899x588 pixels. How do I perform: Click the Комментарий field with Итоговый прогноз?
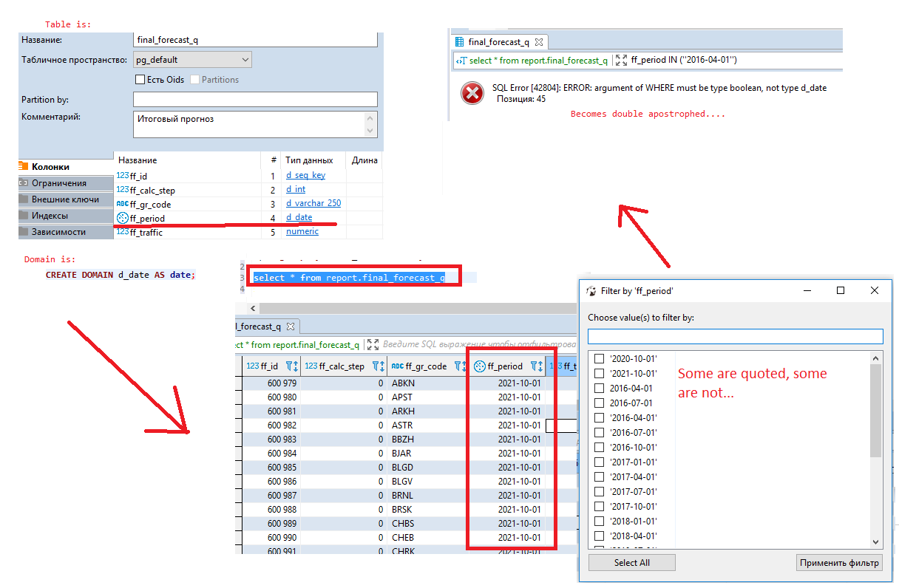tap(255, 124)
